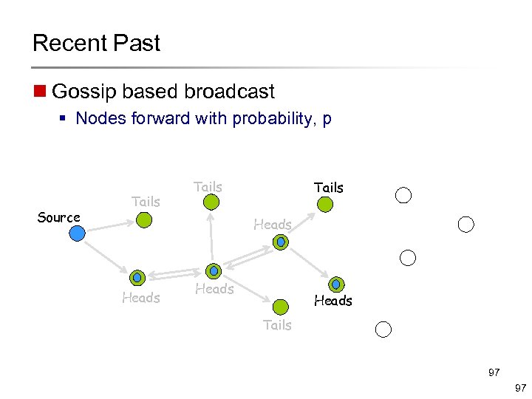Select the node above the bottom-left Heads label

(x=137, y=278)
